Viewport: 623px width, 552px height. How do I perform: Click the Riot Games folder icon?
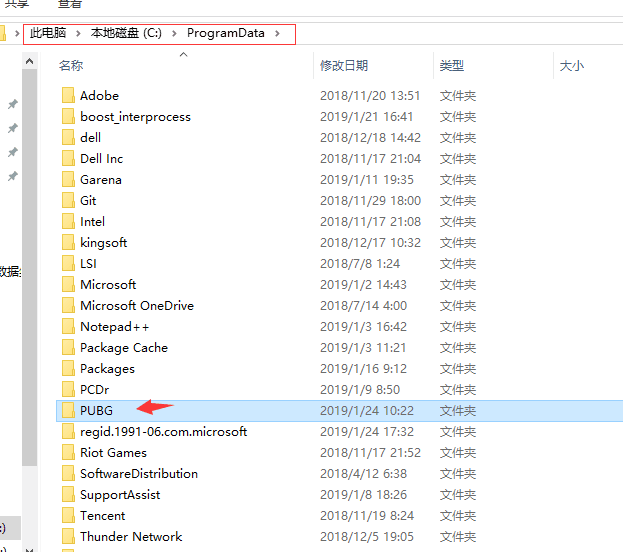click(x=68, y=452)
